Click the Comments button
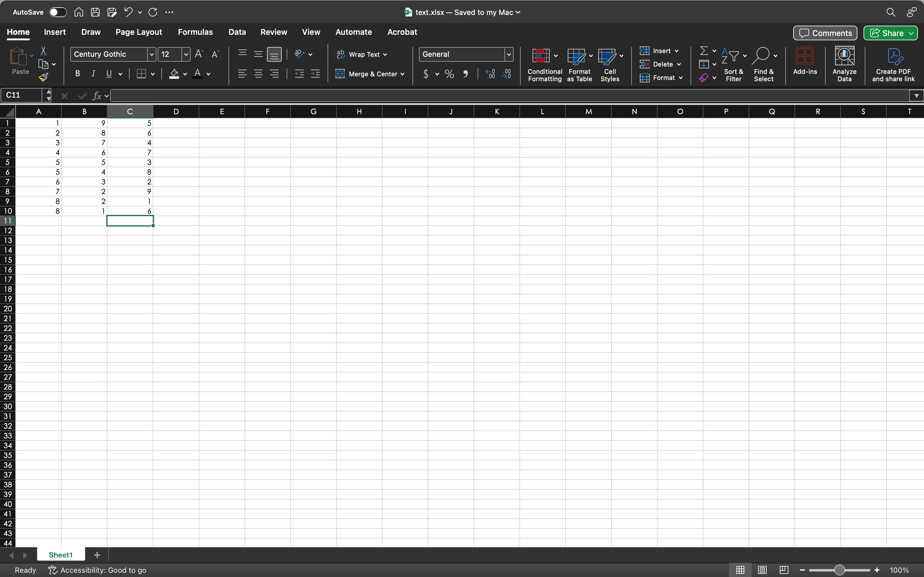The image size is (924, 577). (825, 33)
